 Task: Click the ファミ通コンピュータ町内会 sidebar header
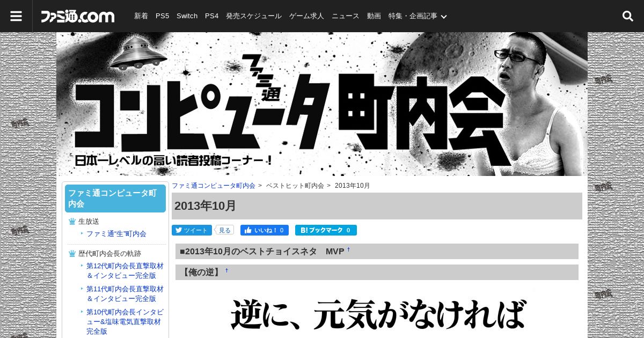coord(115,199)
